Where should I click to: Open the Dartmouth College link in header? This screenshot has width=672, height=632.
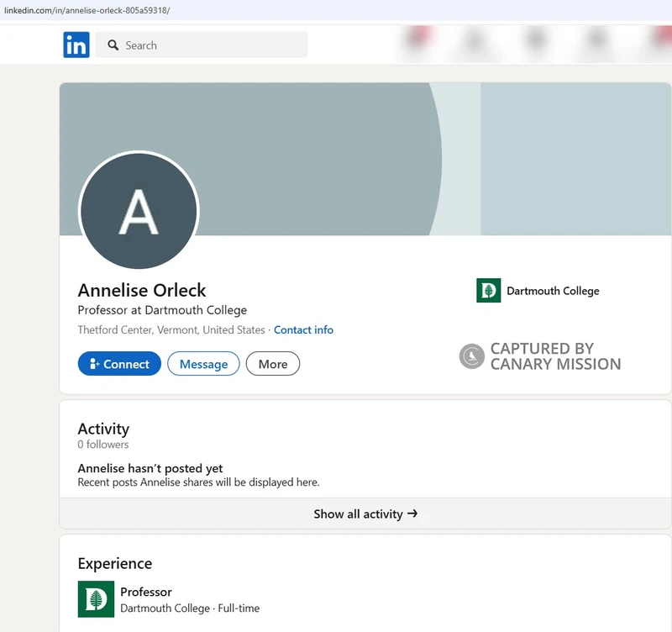click(553, 291)
